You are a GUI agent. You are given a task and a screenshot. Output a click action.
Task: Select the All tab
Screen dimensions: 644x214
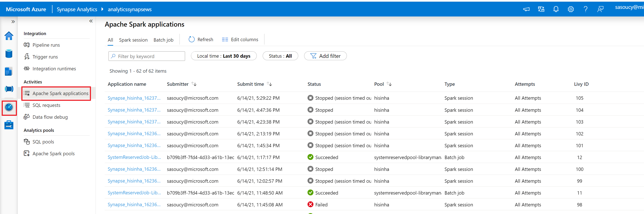110,40
